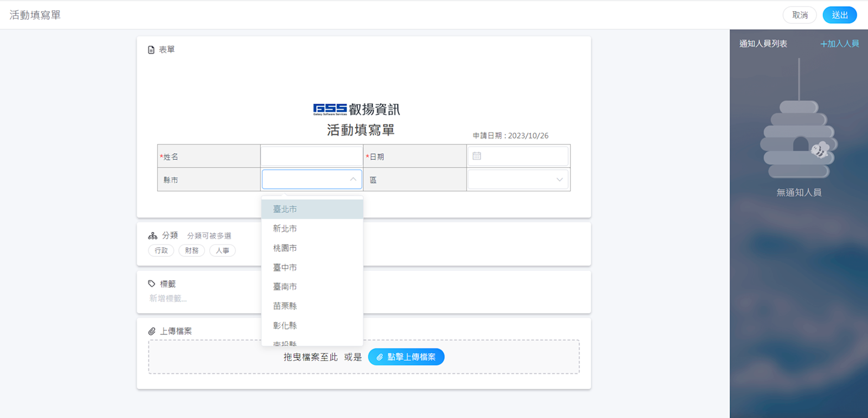
Task: Pick 臺中市 in the dropdown options
Action: pos(285,268)
